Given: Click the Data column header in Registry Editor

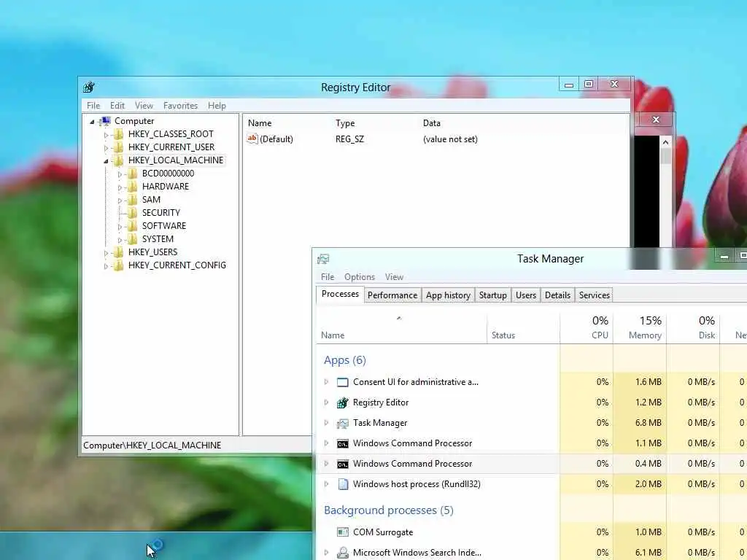Looking at the screenshot, I should pyautogui.click(x=432, y=123).
